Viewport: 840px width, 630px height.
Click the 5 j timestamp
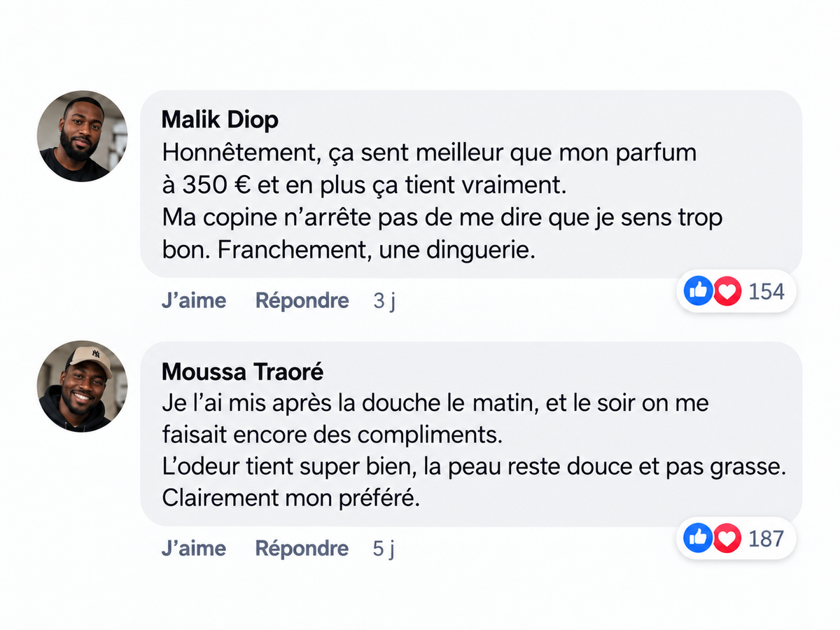click(384, 549)
